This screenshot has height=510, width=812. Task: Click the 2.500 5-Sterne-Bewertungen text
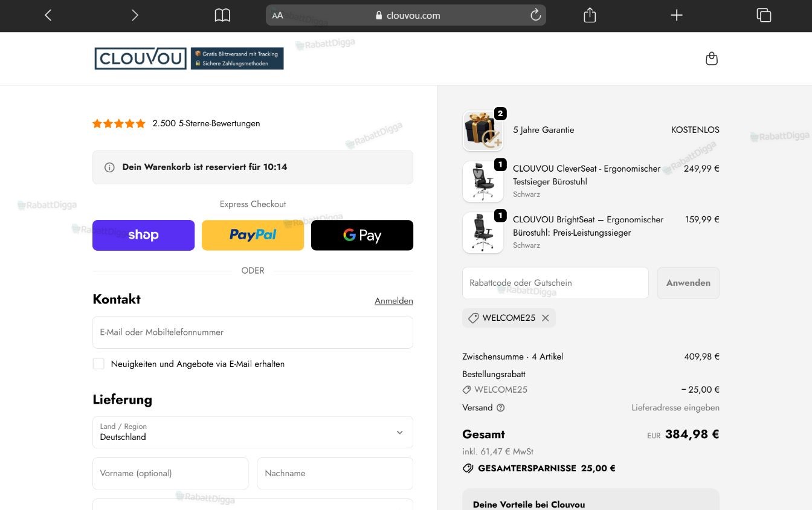(206, 123)
